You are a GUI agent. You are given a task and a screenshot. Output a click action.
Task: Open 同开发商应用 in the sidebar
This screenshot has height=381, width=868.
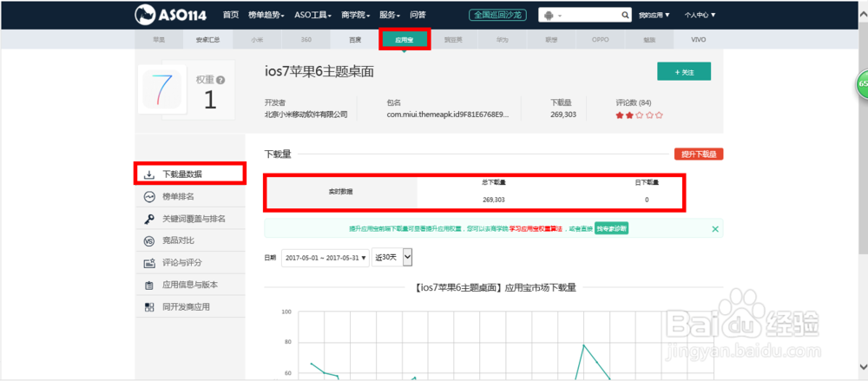click(x=190, y=306)
